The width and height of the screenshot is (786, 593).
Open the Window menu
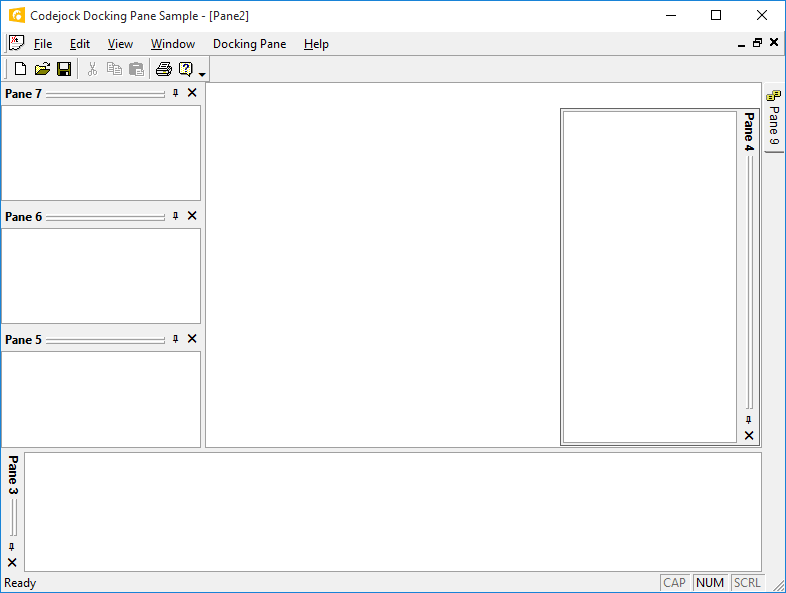pyautogui.click(x=173, y=44)
